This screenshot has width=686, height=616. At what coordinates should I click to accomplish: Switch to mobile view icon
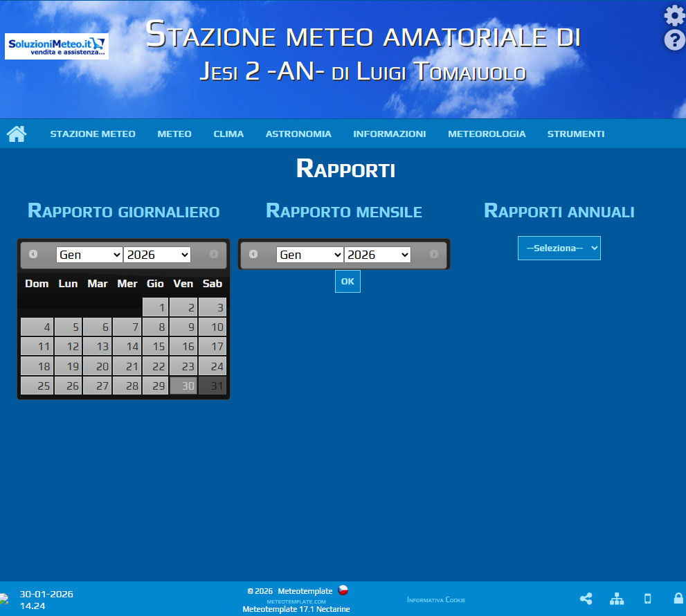pyautogui.click(x=648, y=599)
